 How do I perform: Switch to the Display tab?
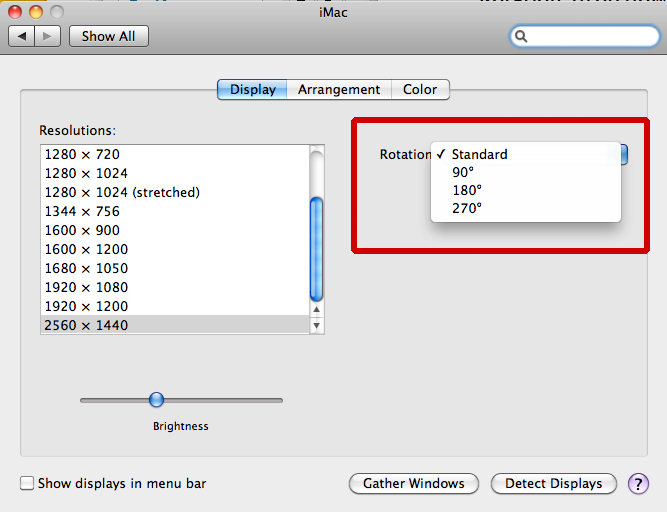point(252,89)
